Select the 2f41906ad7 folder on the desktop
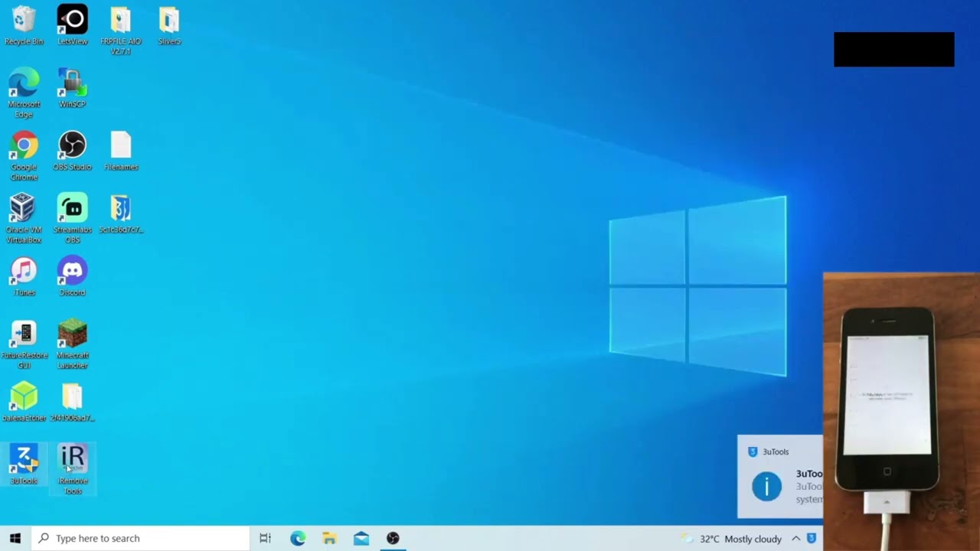 pyautogui.click(x=73, y=402)
